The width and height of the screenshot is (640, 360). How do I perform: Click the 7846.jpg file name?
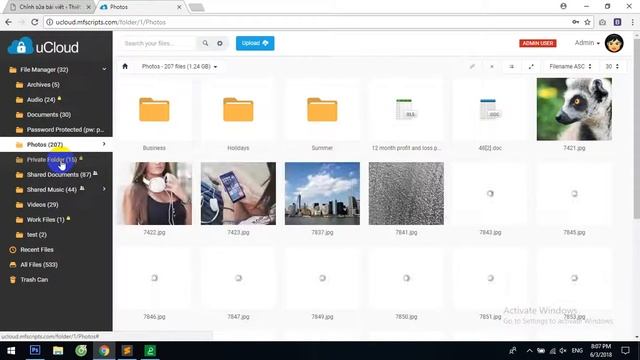click(154, 317)
